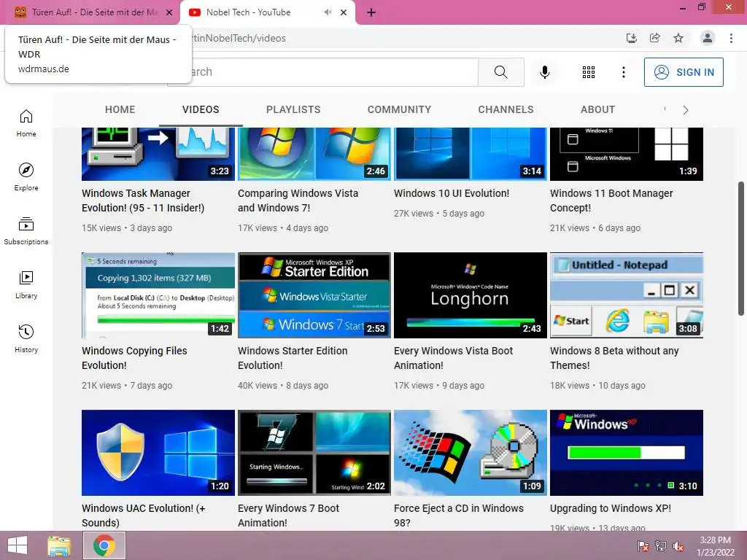Open the ABOUT tab

(x=597, y=109)
